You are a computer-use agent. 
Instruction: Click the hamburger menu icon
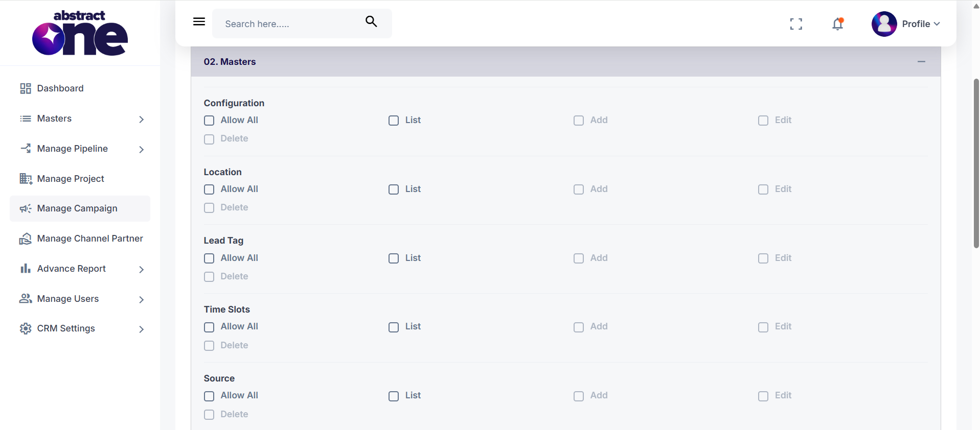[x=199, y=21]
